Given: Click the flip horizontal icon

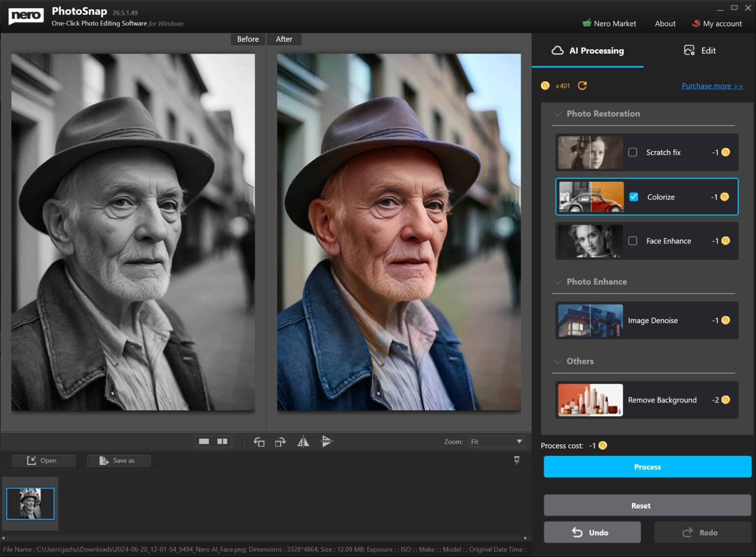Looking at the screenshot, I should pos(303,441).
